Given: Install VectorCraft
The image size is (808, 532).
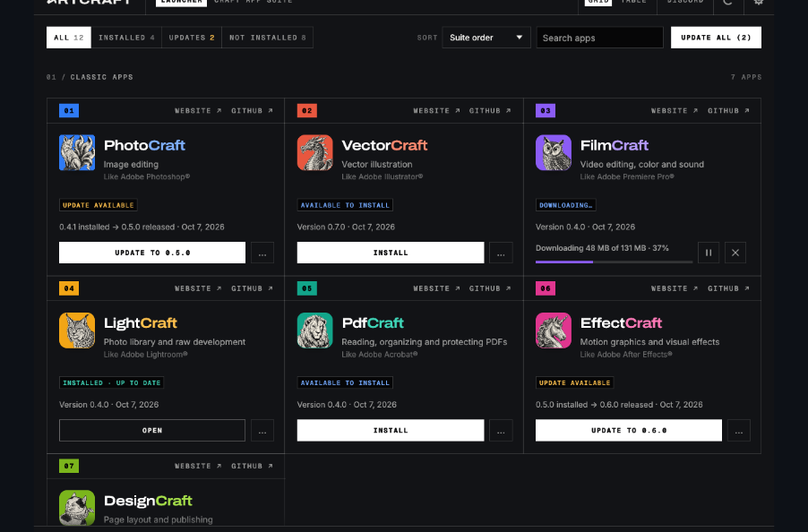Looking at the screenshot, I should (x=391, y=253).
